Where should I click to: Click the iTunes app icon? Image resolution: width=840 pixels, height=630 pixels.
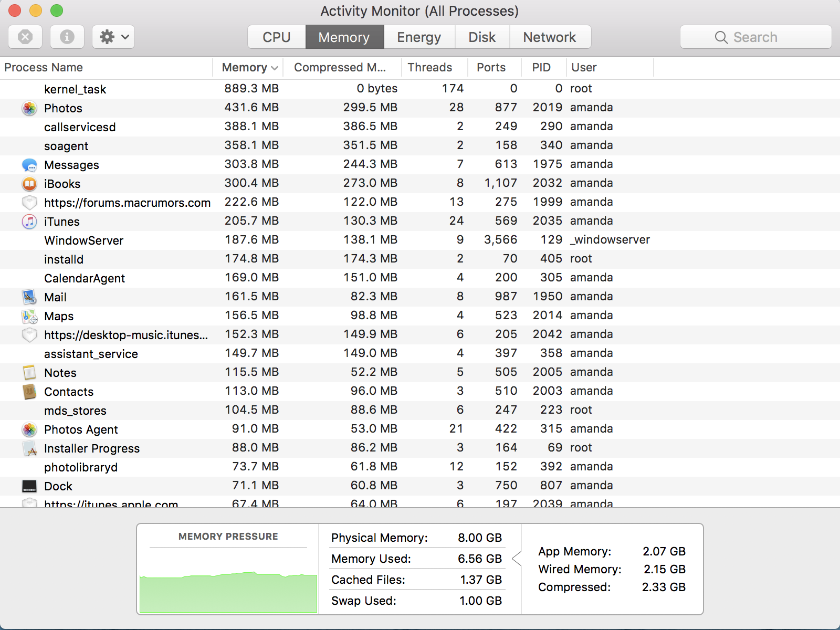click(x=29, y=222)
